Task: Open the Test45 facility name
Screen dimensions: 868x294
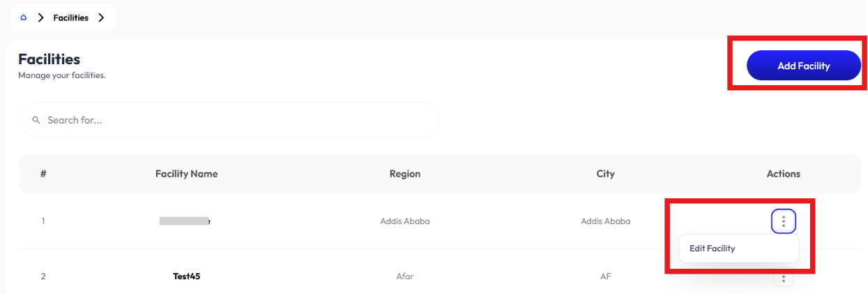Action: pyautogui.click(x=186, y=277)
